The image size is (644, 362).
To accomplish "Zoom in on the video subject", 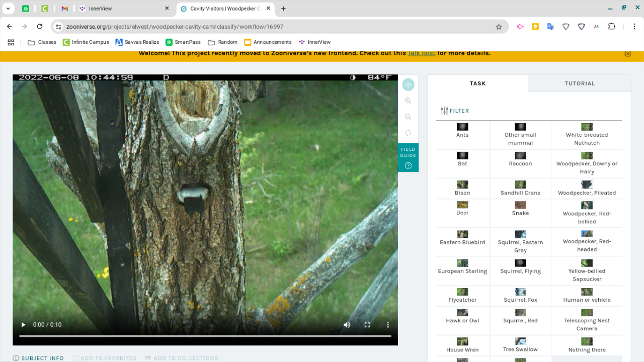I will pos(408,101).
